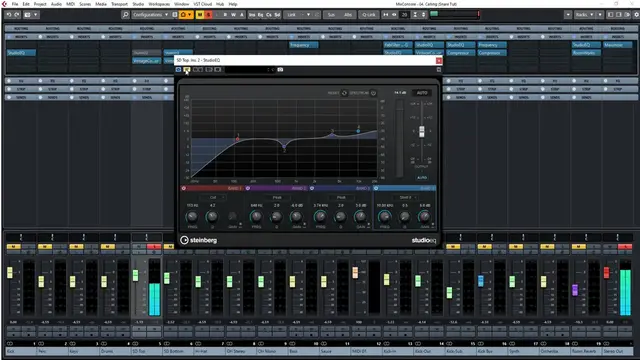Open Band 4 Shelf filter type dropdown
Screen dimensions: 640x360
(405, 198)
